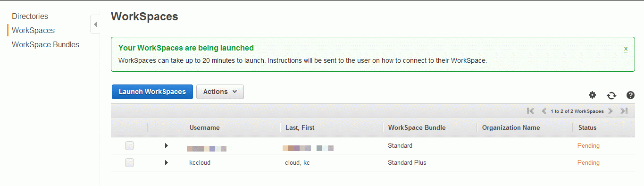Go to first page of WorkSpaces
The image size is (644, 186).
point(531,111)
